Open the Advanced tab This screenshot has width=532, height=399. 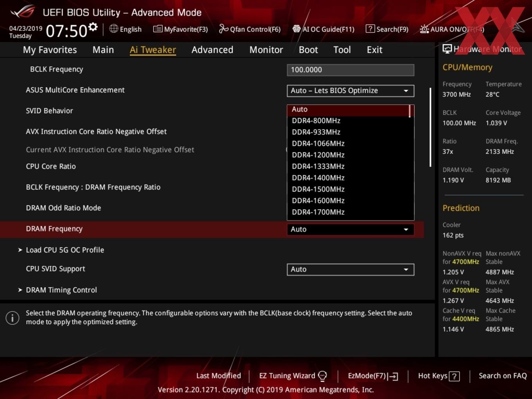pyautogui.click(x=212, y=50)
